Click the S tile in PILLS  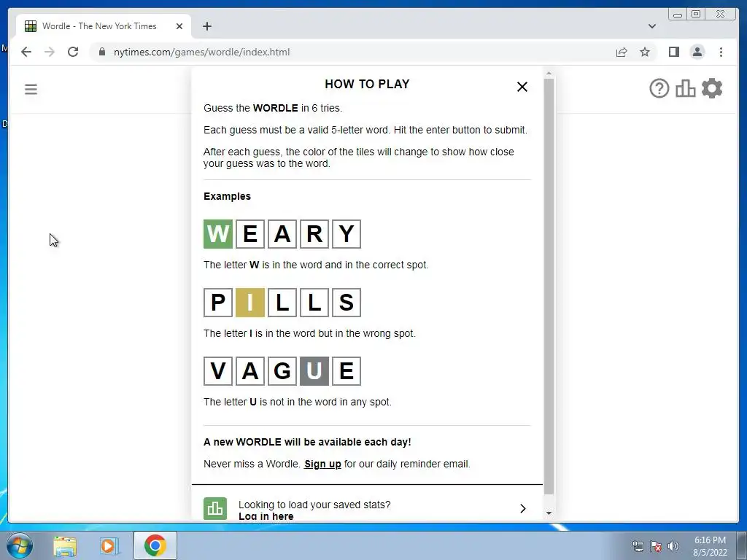click(347, 303)
